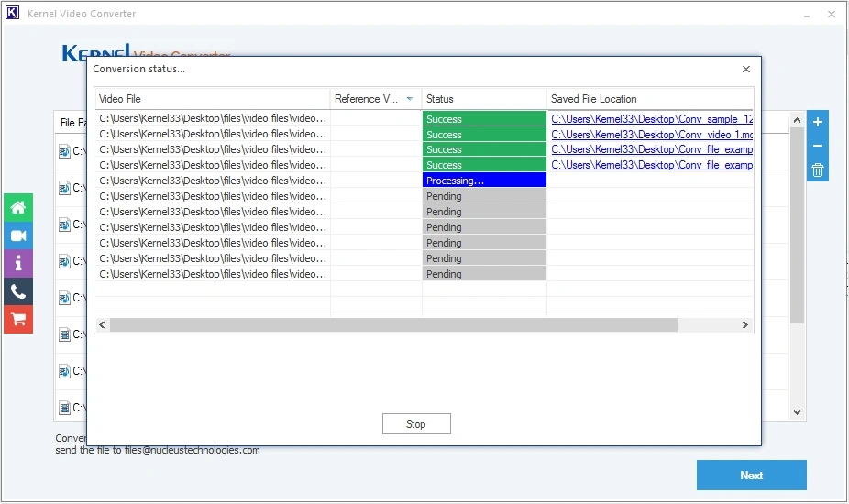Sort by the Status column header
The height and width of the screenshot is (504, 849).
[x=484, y=99]
